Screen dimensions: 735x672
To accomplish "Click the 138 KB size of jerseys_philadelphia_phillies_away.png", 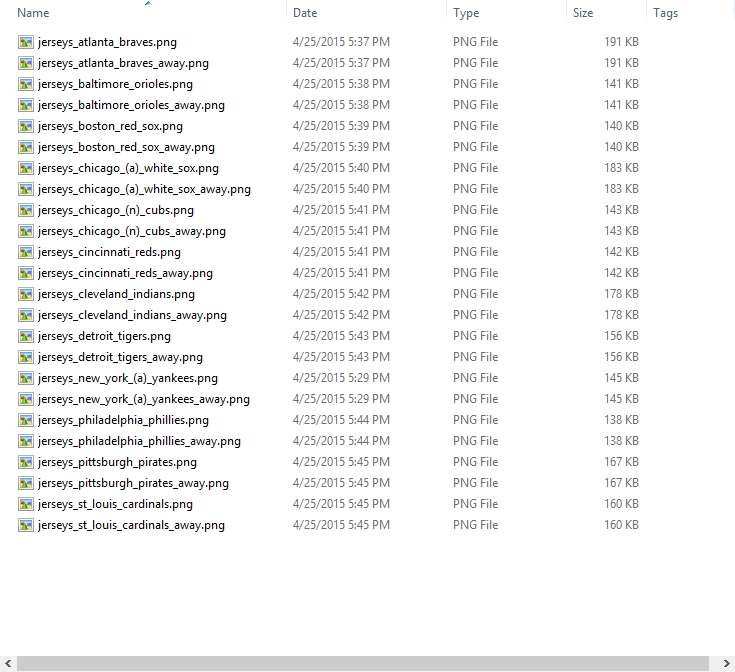I will (621, 441).
